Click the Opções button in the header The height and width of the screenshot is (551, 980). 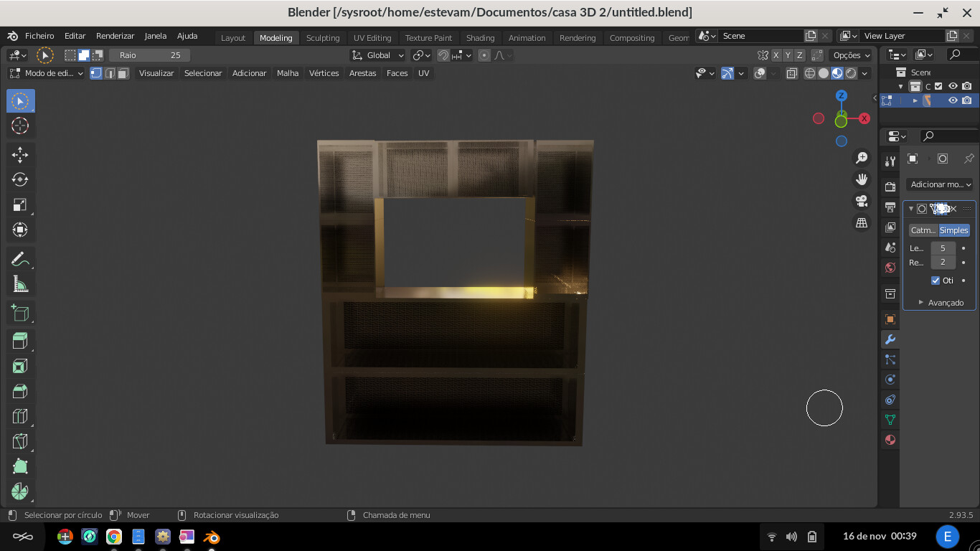(850, 55)
